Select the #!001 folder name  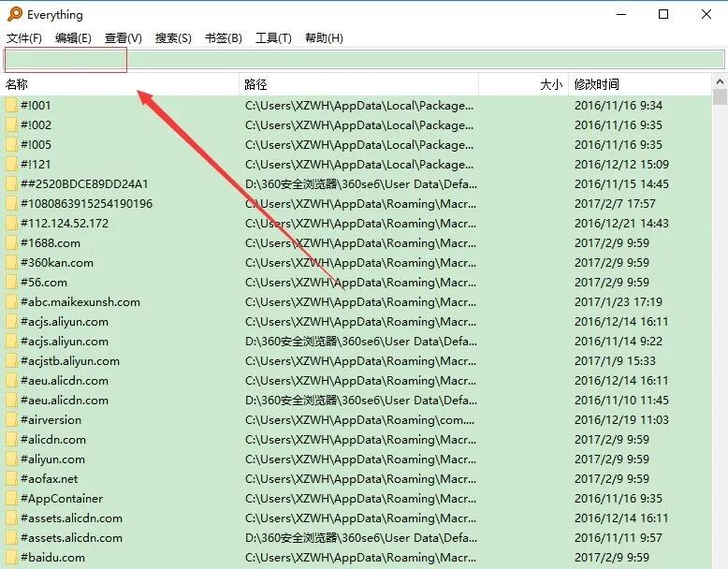[x=36, y=106]
